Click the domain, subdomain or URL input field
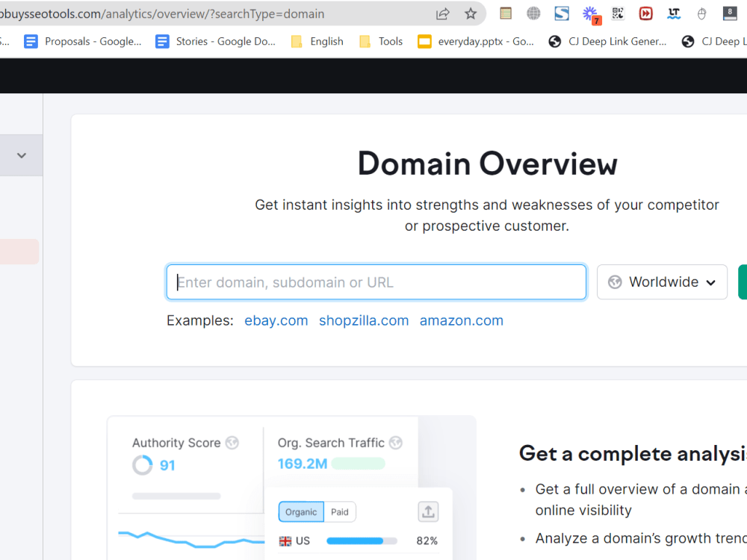Image resolution: width=747 pixels, height=560 pixels. pyautogui.click(x=376, y=282)
